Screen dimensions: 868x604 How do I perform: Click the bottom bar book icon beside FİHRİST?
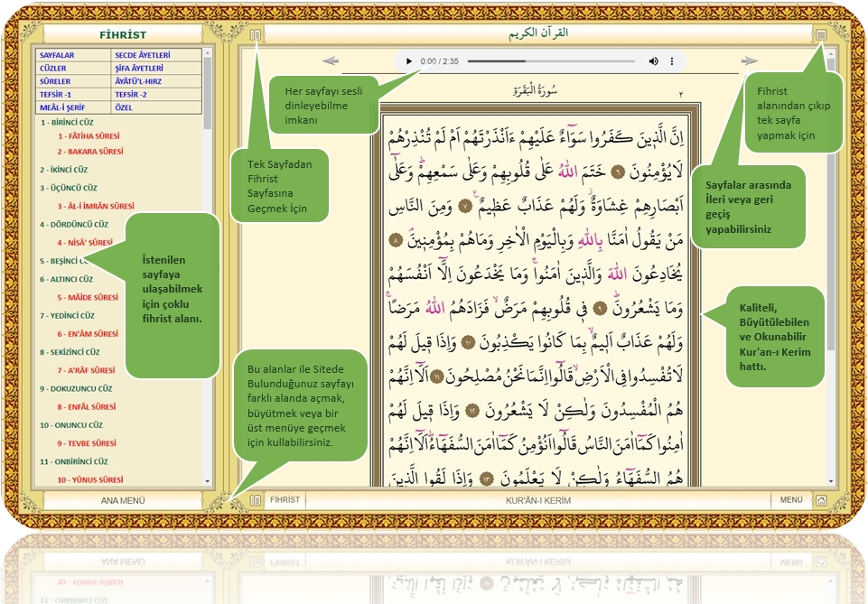click(x=256, y=500)
